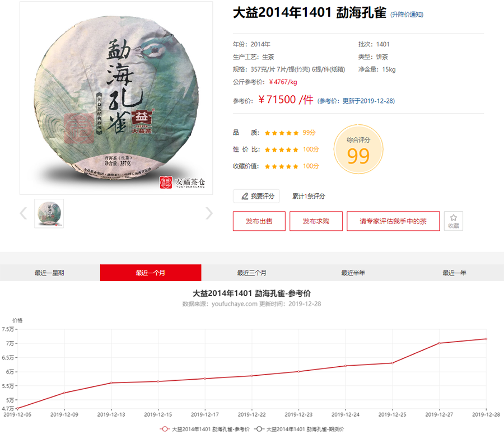Screen dimensions: 504x434
Task: Click the 发布出售 button
Action: click(259, 221)
